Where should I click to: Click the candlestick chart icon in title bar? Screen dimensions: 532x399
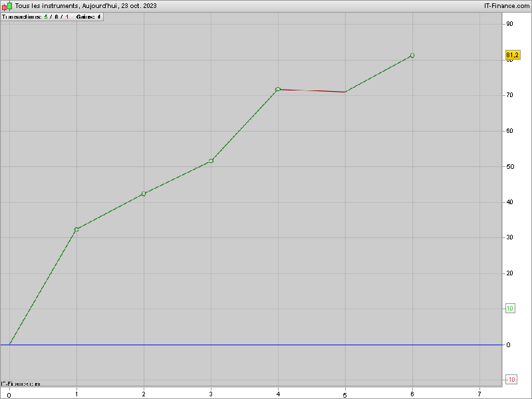7,6
